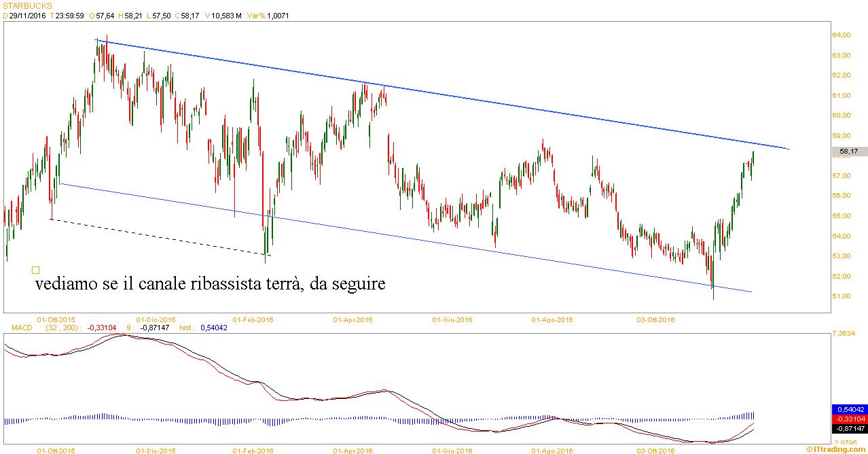The image size is (868, 454).
Task: Click the MACD header signal value -0,87147
Action: [155, 328]
